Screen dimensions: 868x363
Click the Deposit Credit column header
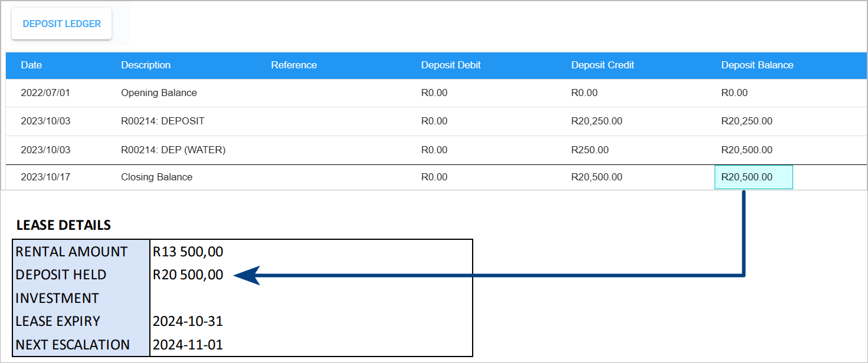602,65
